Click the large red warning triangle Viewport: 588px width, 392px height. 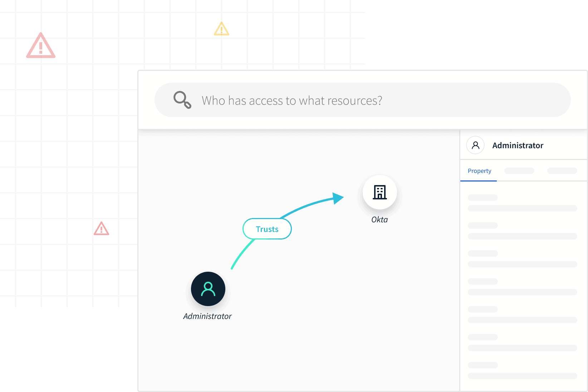pyautogui.click(x=41, y=45)
